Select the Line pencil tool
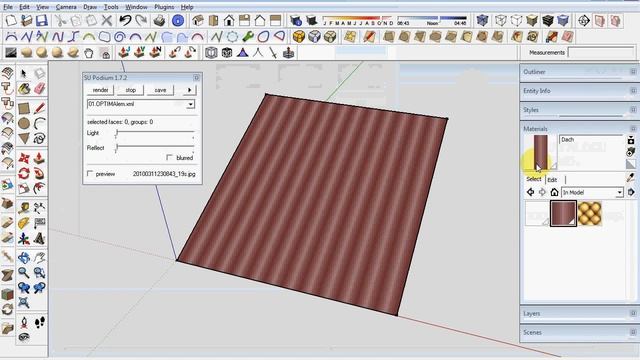 click(x=40, y=109)
